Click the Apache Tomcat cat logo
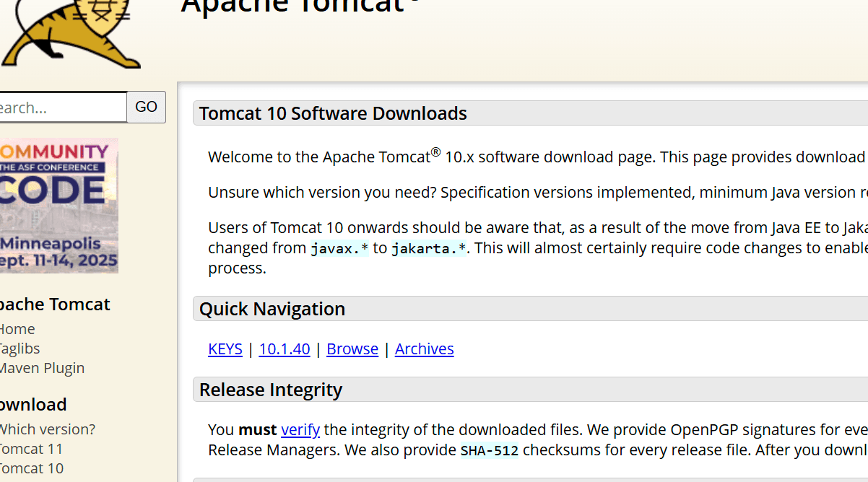The width and height of the screenshot is (868, 482). (x=70, y=33)
